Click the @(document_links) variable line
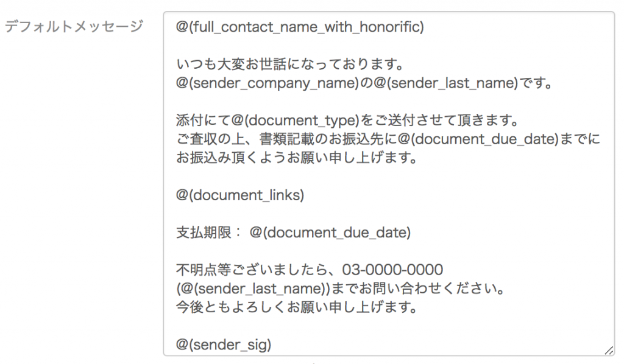The image size is (624, 364). tap(240, 195)
